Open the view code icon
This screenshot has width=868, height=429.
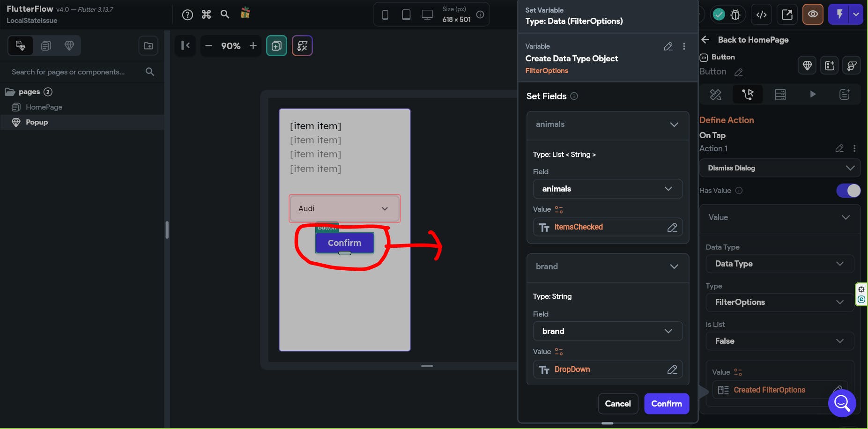[x=762, y=15]
